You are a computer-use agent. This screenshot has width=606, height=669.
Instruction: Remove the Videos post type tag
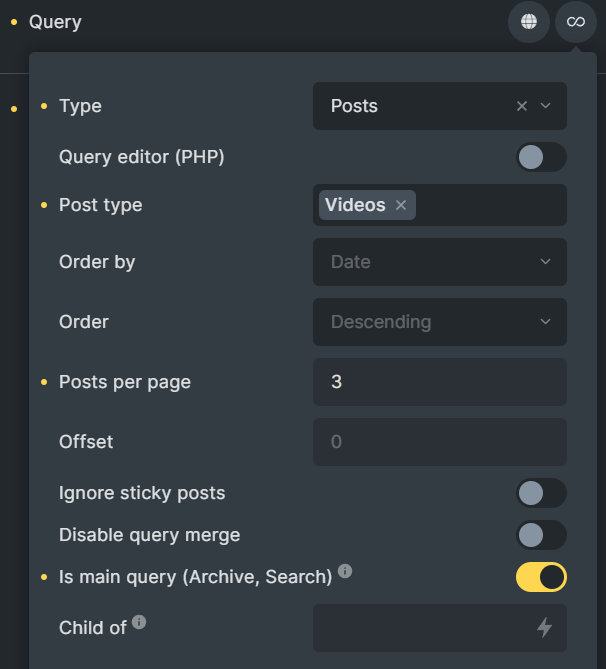tap(401, 205)
